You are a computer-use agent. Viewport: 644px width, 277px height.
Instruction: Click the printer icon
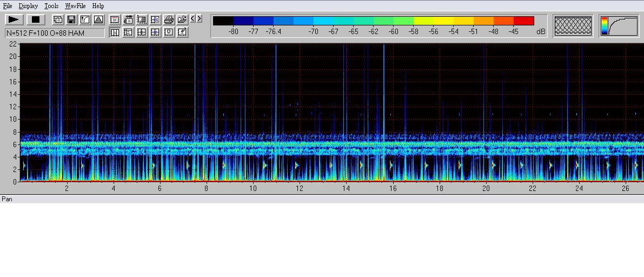click(x=169, y=19)
